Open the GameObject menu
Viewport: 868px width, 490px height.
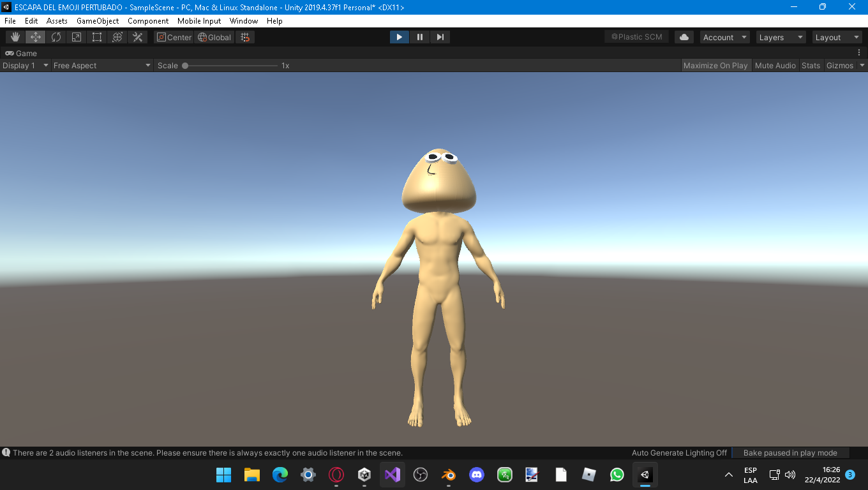[x=98, y=20]
